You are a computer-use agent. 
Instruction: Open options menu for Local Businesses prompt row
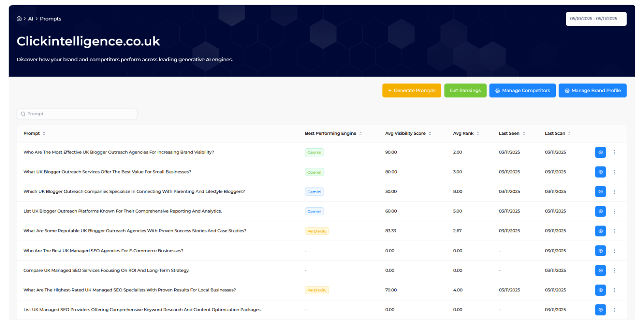pos(614,290)
